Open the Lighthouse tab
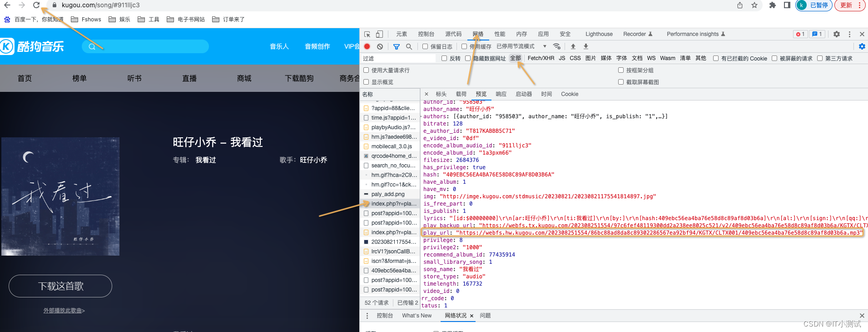Image resolution: width=868 pixels, height=332 pixels. tap(599, 34)
